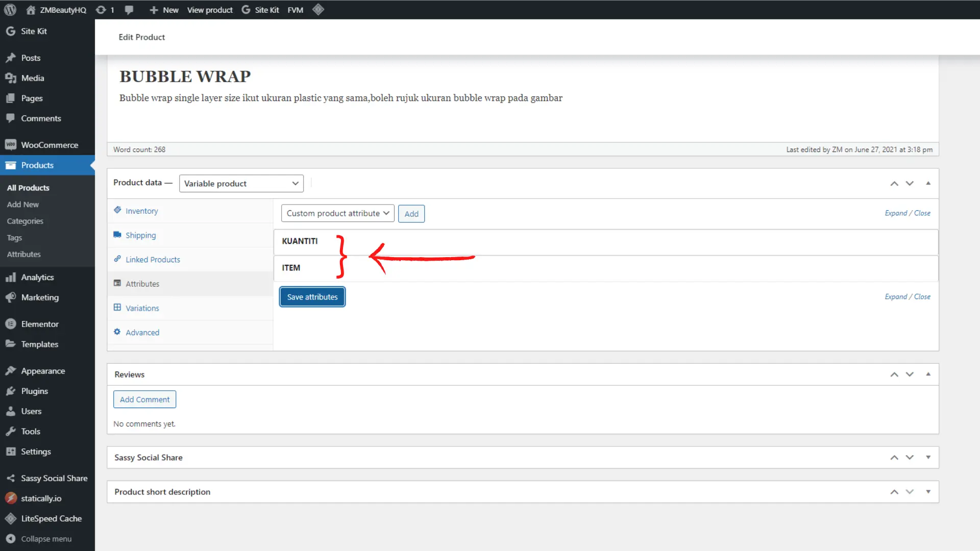Click the statically.io icon
Image resolution: width=980 pixels, height=551 pixels.
(10, 498)
